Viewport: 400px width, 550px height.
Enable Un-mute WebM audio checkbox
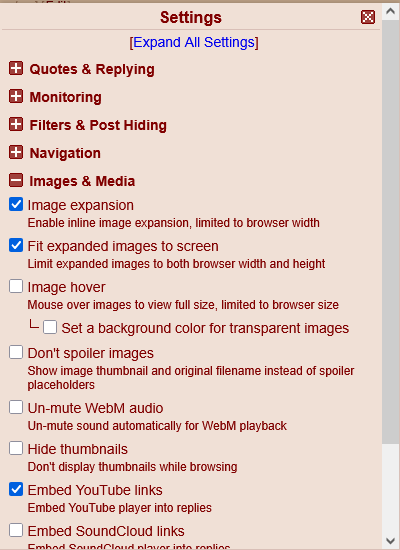(x=16, y=407)
